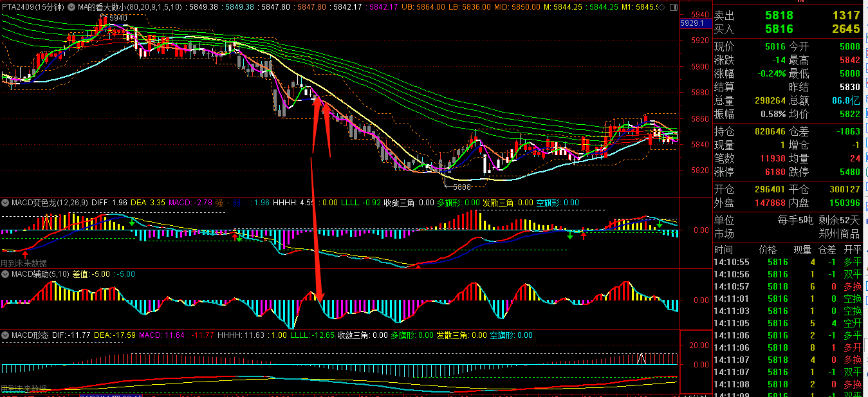The height and width of the screenshot is (397, 868).
Task: Click the 总量 value 298264
Action: click(770, 100)
